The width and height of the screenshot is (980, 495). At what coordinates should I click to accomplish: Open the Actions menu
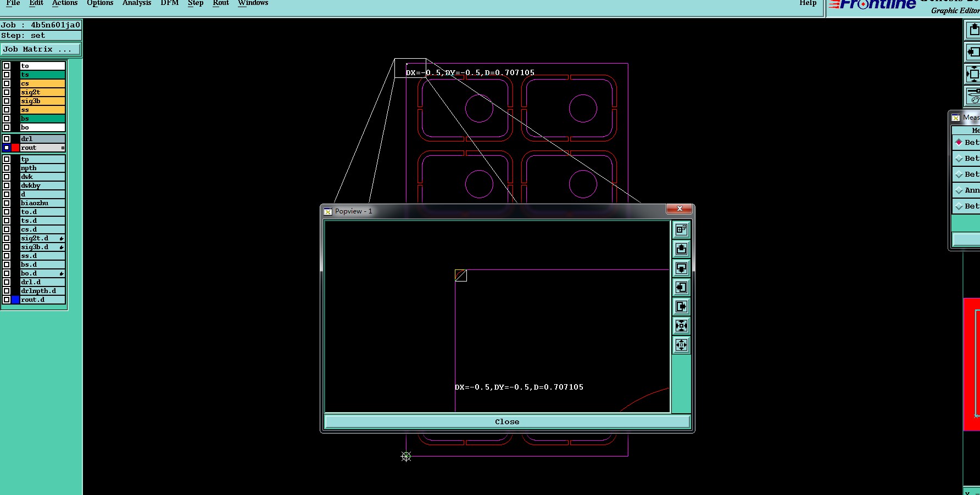[x=65, y=3]
